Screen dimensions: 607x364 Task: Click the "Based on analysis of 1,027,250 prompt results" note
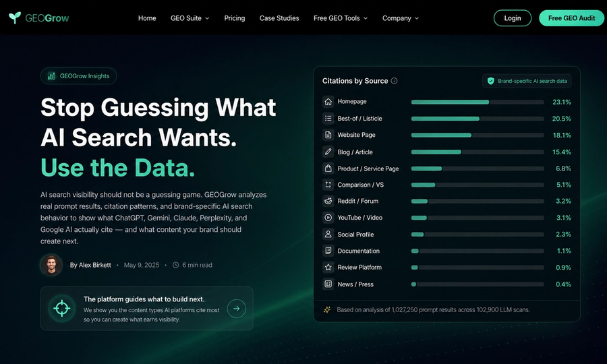[x=433, y=310]
